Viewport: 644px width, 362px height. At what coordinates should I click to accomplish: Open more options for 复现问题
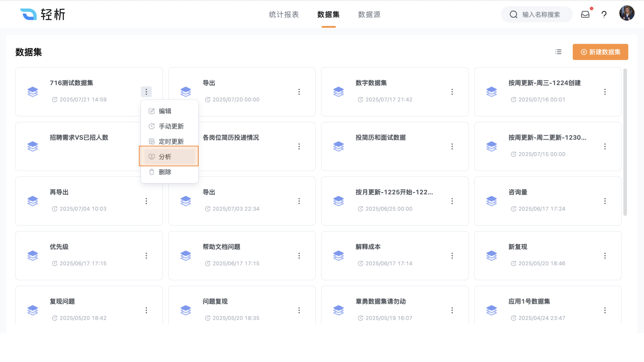coord(146,310)
